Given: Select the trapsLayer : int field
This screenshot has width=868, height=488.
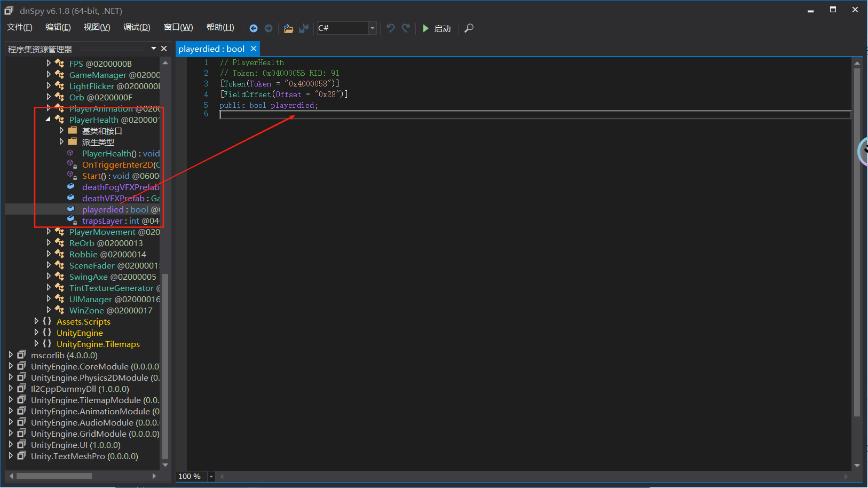Looking at the screenshot, I should coord(121,221).
